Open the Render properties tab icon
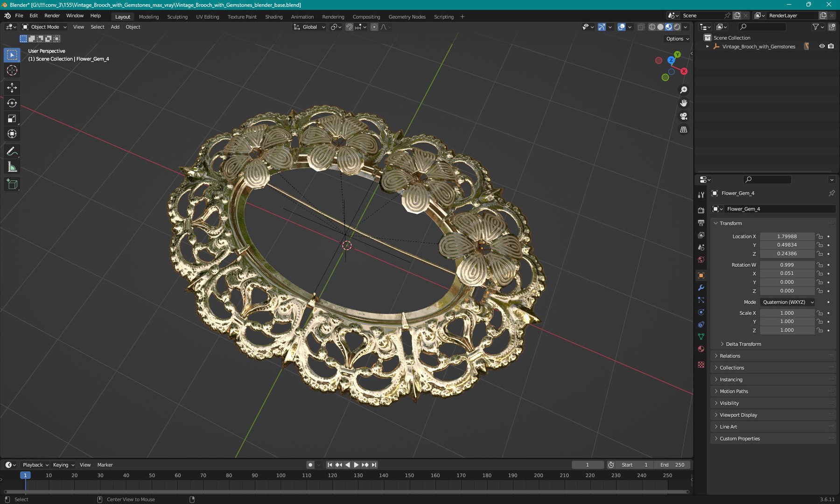 [x=701, y=210]
